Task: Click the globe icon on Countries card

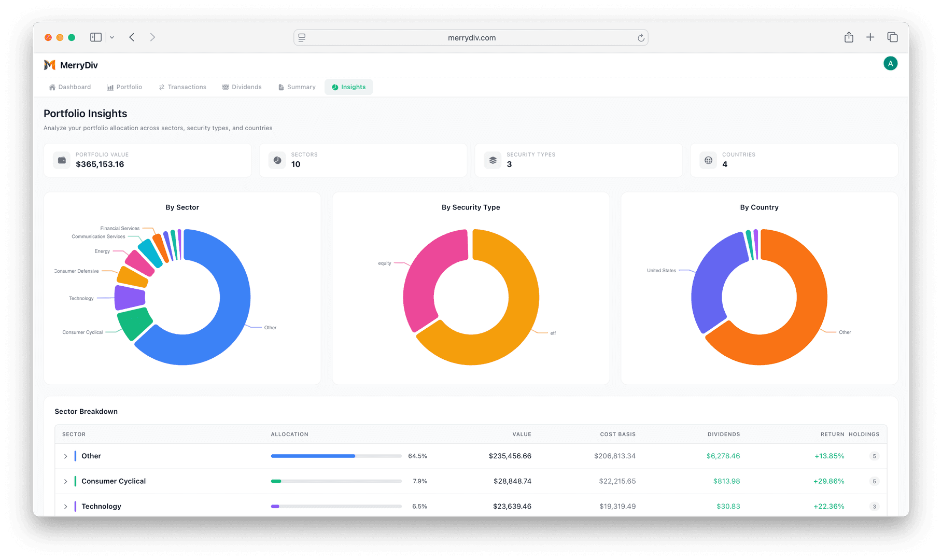Action: coord(708,160)
